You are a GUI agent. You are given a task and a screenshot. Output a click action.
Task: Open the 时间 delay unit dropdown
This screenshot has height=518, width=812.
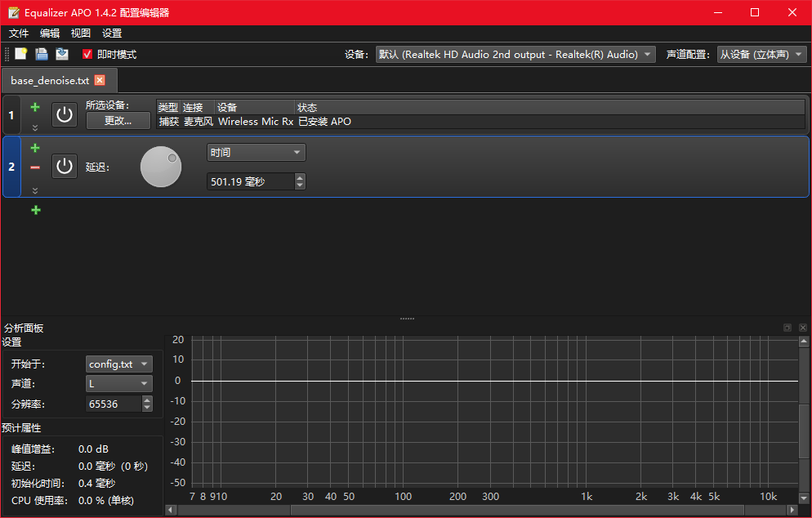click(x=257, y=152)
